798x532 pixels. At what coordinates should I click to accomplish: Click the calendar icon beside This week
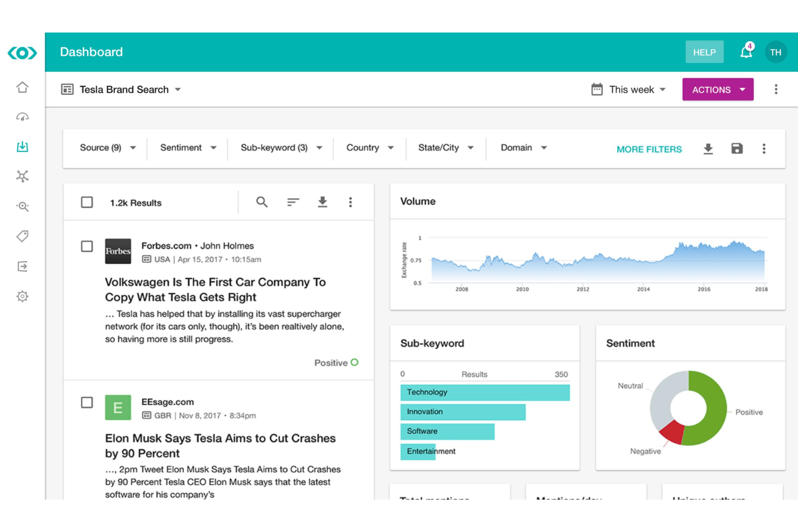click(597, 89)
